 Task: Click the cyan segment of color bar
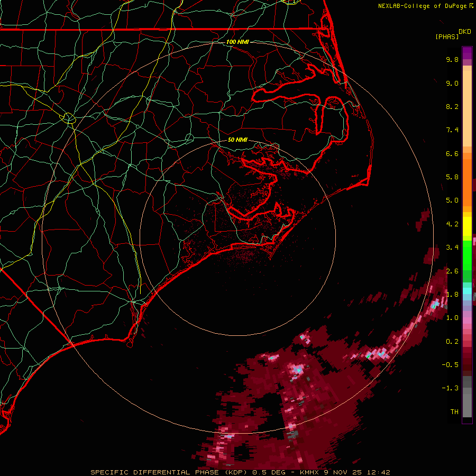pyautogui.click(x=467, y=290)
